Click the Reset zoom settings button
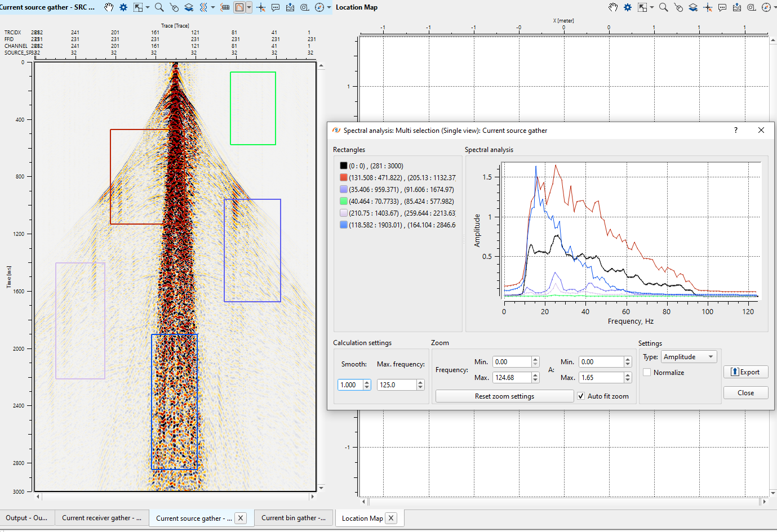 (x=504, y=396)
